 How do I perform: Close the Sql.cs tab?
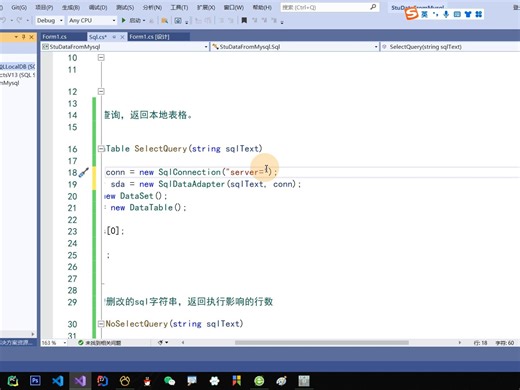pyautogui.click(x=122, y=37)
